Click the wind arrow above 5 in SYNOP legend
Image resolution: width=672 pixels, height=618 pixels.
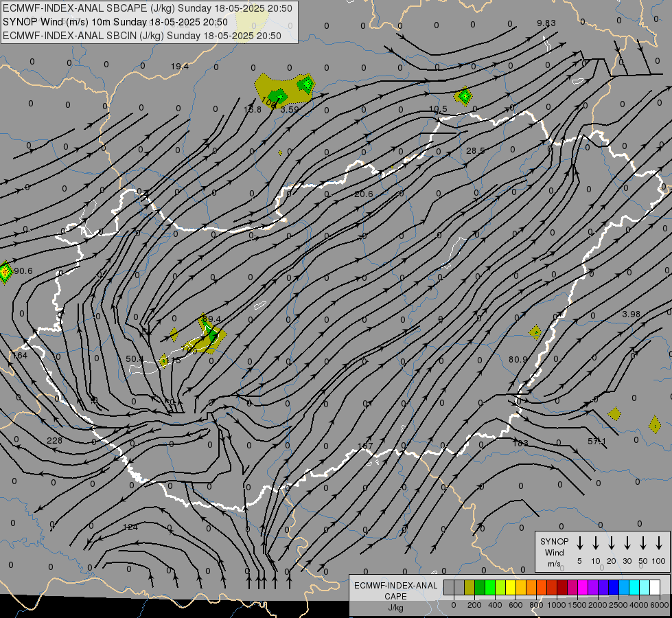coord(580,543)
